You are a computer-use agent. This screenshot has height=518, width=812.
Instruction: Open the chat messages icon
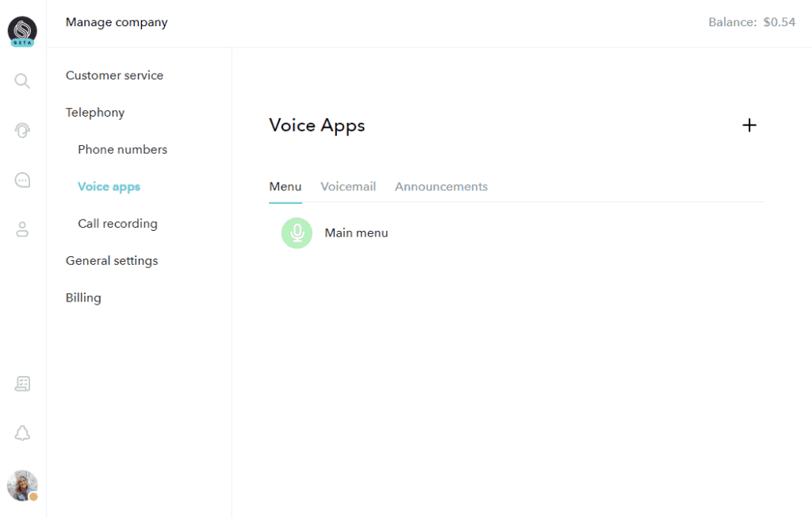click(21, 179)
